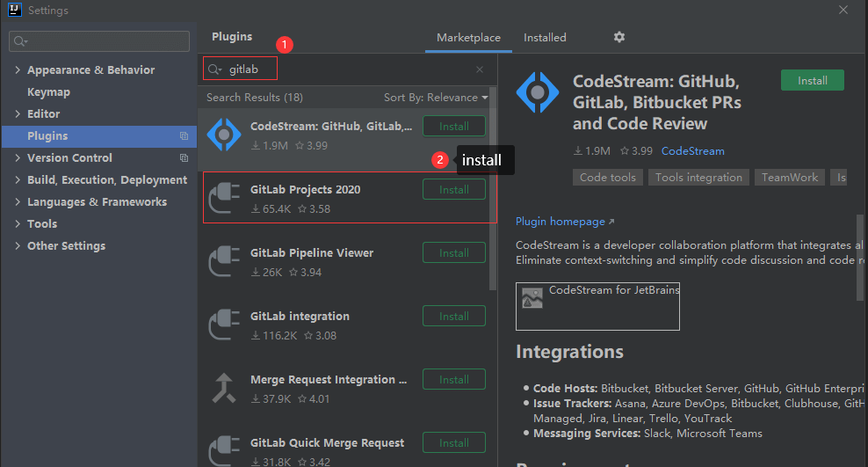Click the Tools integration tag
The width and height of the screenshot is (868, 467).
698,178
